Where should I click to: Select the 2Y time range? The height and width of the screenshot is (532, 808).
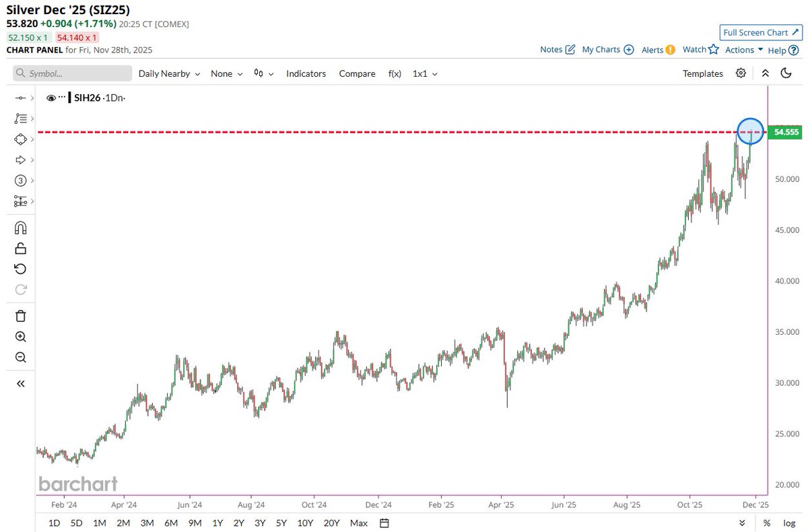tap(238, 523)
